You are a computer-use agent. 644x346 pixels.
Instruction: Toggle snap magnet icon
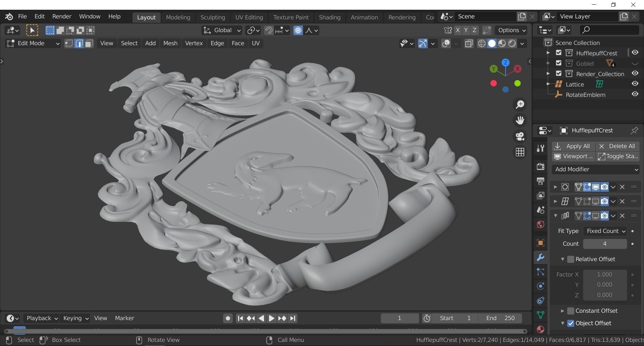[268, 31]
